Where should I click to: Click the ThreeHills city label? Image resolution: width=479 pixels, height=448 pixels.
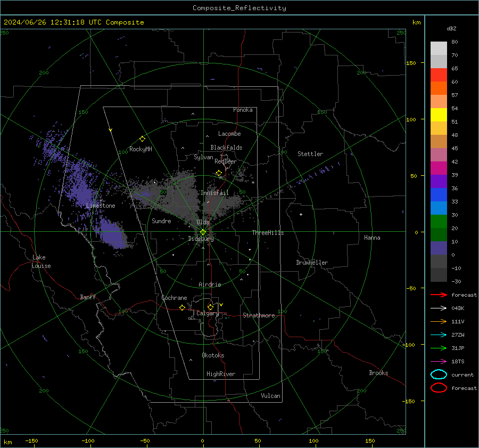(268, 233)
